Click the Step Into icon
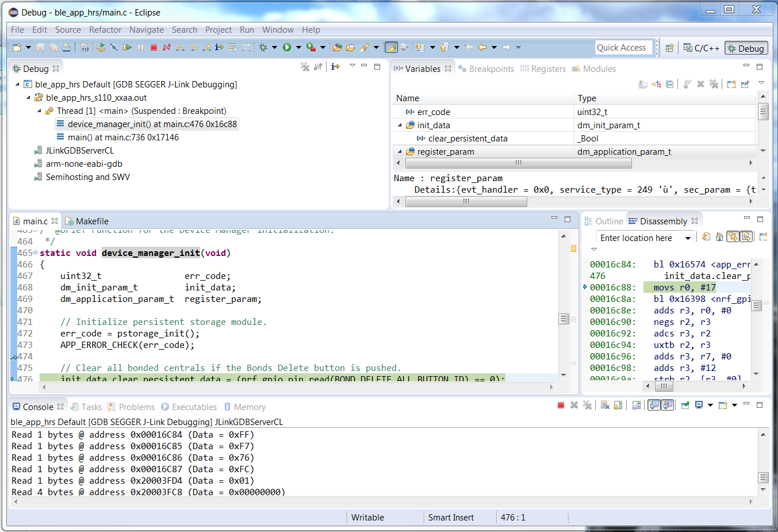778x532 pixels. pyautogui.click(x=180, y=47)
